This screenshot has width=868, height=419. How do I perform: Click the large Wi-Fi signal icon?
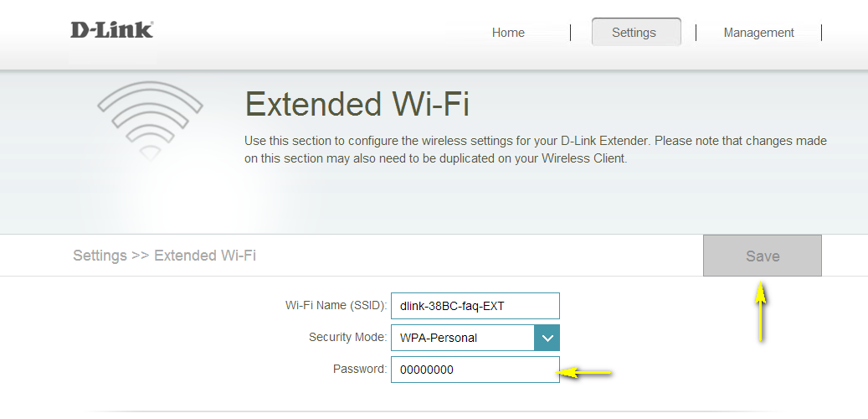tap(150, 120)
